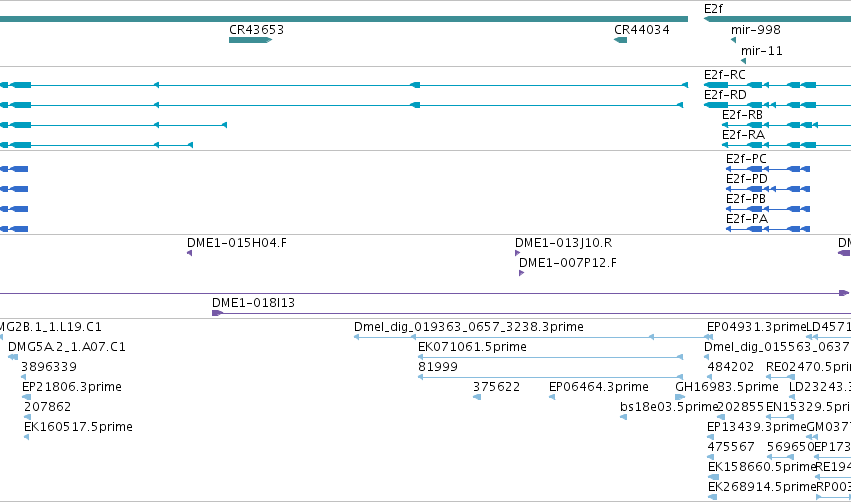Viewport: 851px width, 502px height.
Task: Select the 202855 feature label
Action: tap(740, 408)
